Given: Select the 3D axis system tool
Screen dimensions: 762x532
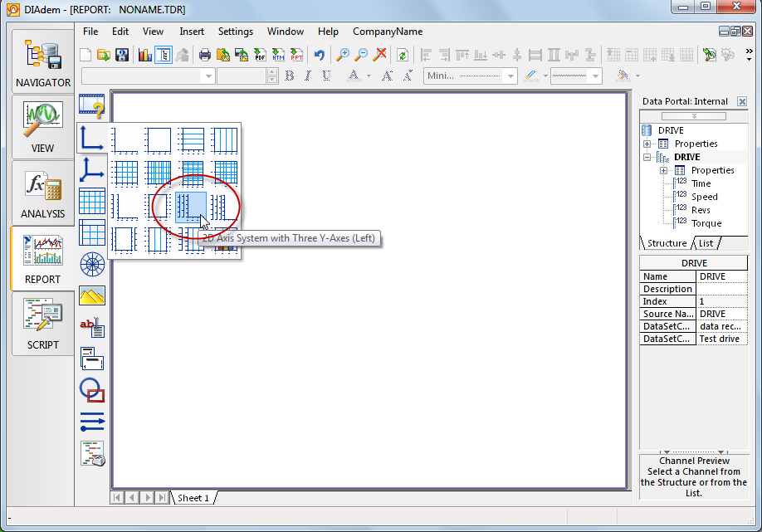Looking at the screenshot, I should coord(91,171).
